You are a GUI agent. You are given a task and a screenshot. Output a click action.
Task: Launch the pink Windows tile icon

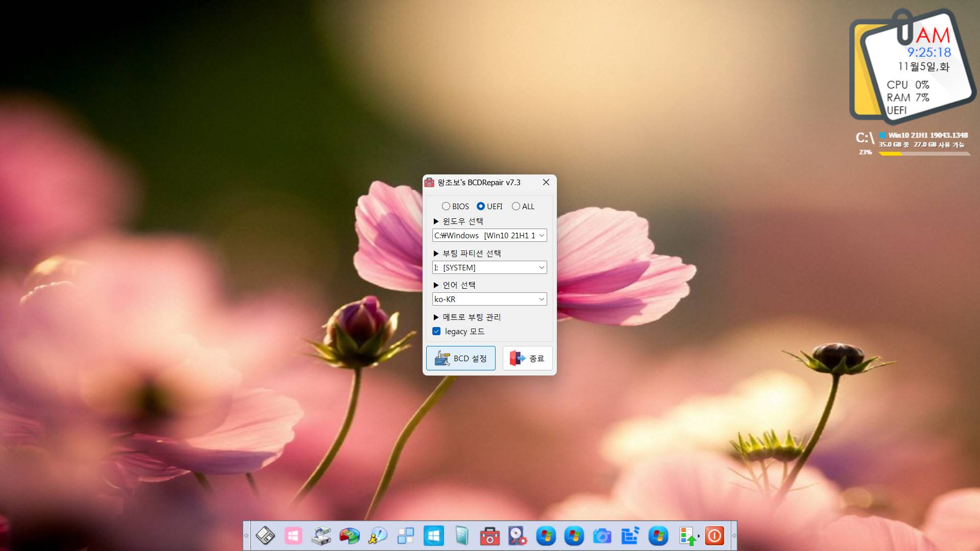pos(293,536)
